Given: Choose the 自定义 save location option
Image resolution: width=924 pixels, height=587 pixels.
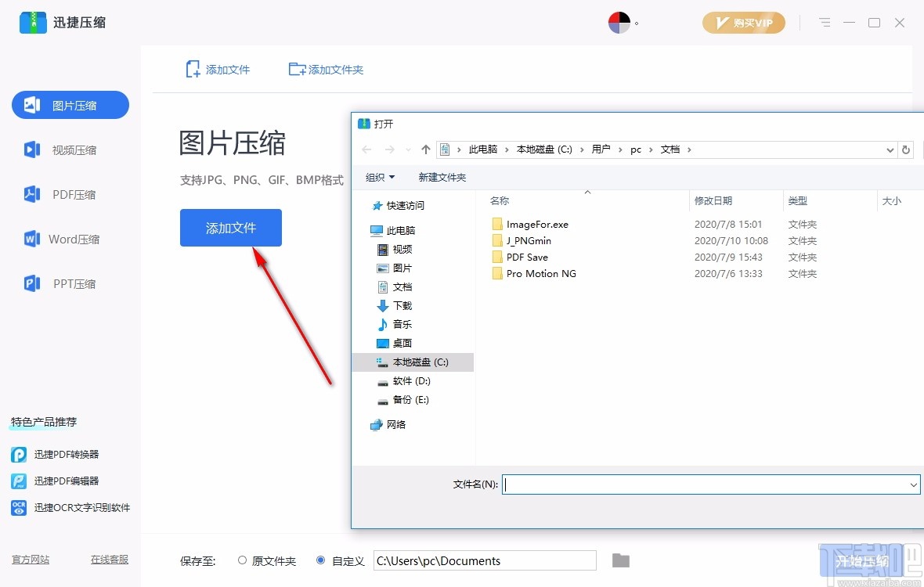Looking at the screenshot, I should (320, 560).
